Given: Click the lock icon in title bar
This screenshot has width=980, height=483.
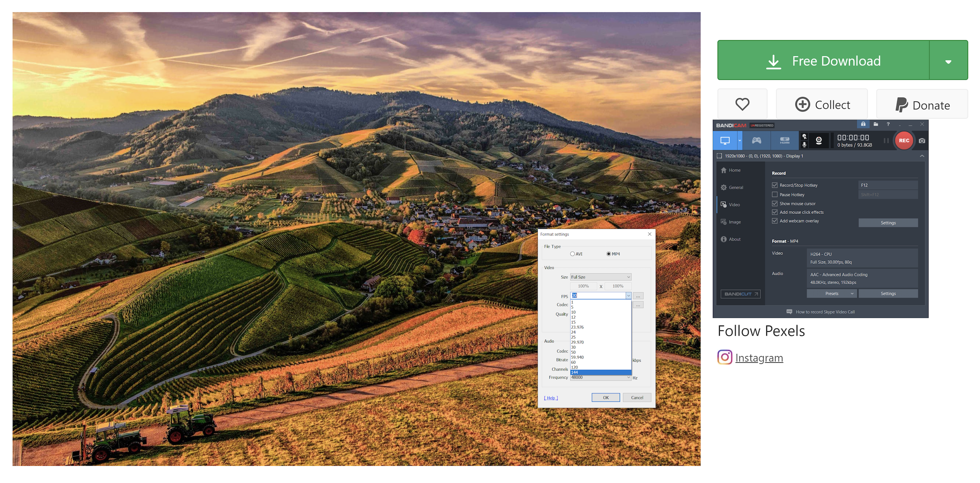Looking at the screenshot, I should click(x=863, y=124).
